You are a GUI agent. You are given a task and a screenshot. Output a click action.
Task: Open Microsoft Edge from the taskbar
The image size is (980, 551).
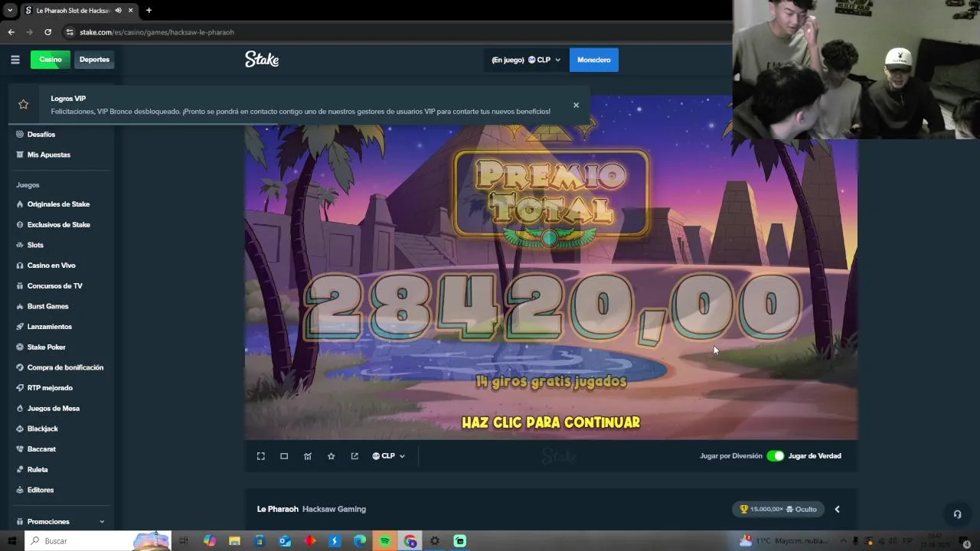pos(360,541)
